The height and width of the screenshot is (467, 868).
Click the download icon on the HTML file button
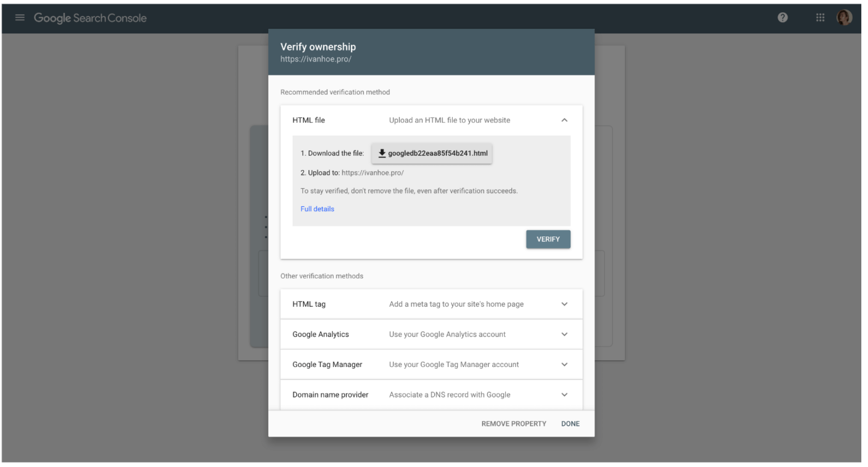coord(382,152)
